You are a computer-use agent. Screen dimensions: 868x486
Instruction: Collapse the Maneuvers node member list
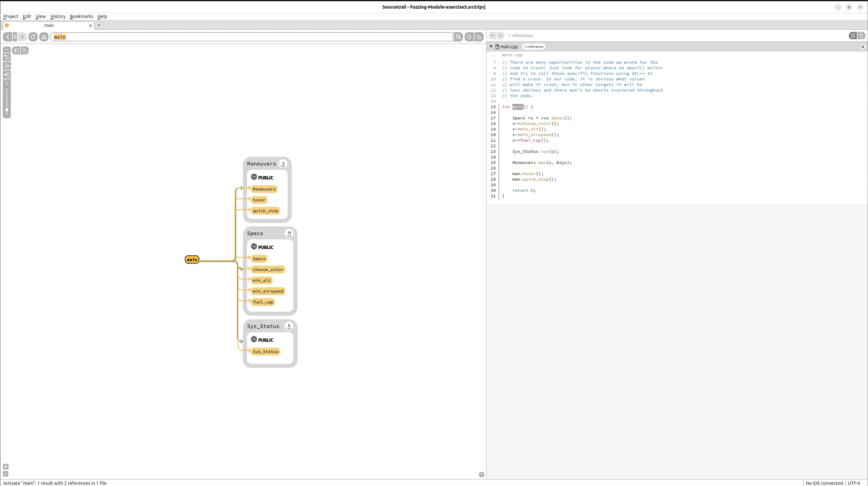coord(283,164)
